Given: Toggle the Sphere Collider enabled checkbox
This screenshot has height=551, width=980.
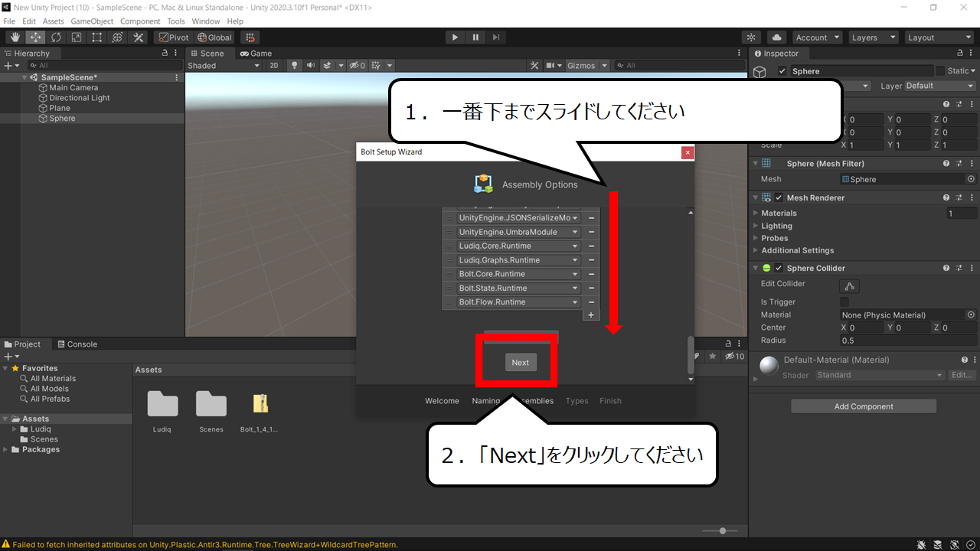Looking at the screenshot, I should tap(779, 268).
